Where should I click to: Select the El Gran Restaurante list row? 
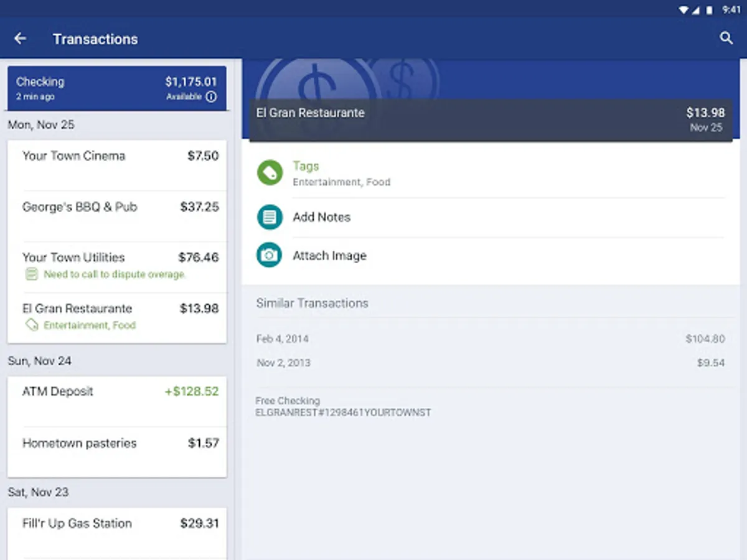[117, 317]
